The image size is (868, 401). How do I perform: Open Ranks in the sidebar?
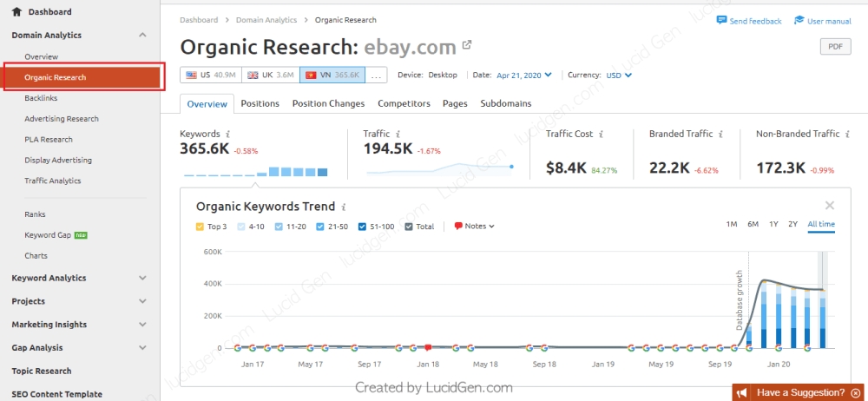tap(35, 214)
